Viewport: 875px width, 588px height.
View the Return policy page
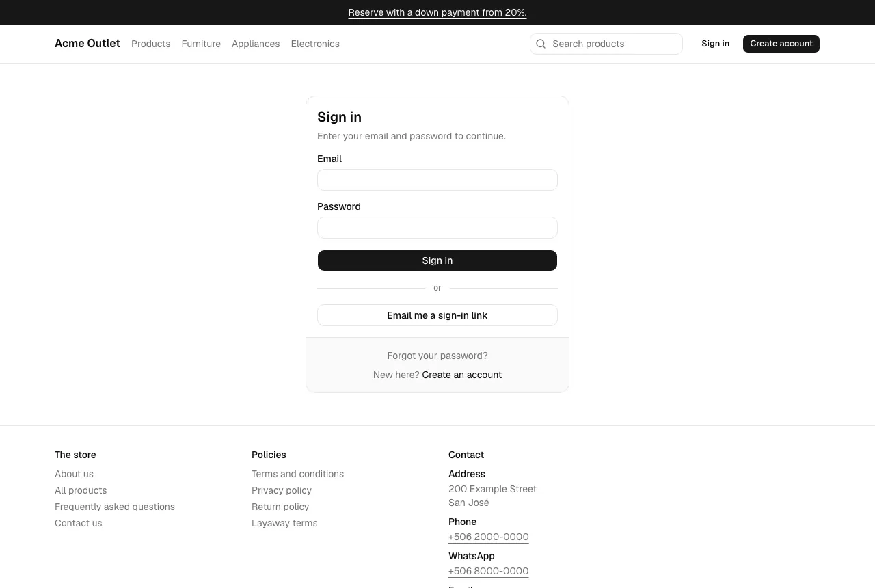280,507
